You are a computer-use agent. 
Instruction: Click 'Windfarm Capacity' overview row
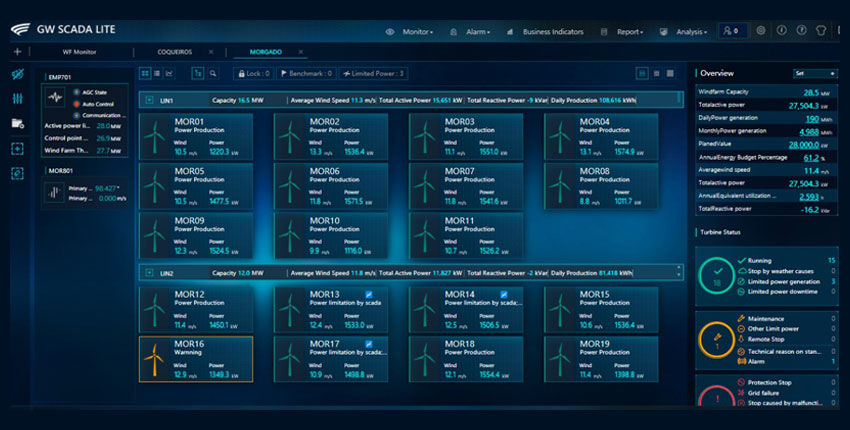pyautogui.click(x=767, y=92)
